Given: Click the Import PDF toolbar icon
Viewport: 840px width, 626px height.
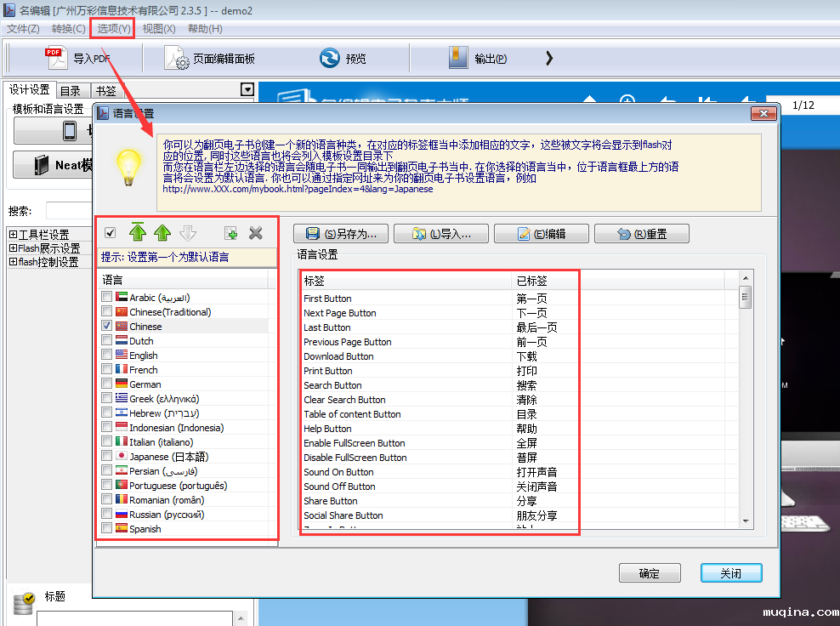Looking at the screenshot, I should point(56,58).
